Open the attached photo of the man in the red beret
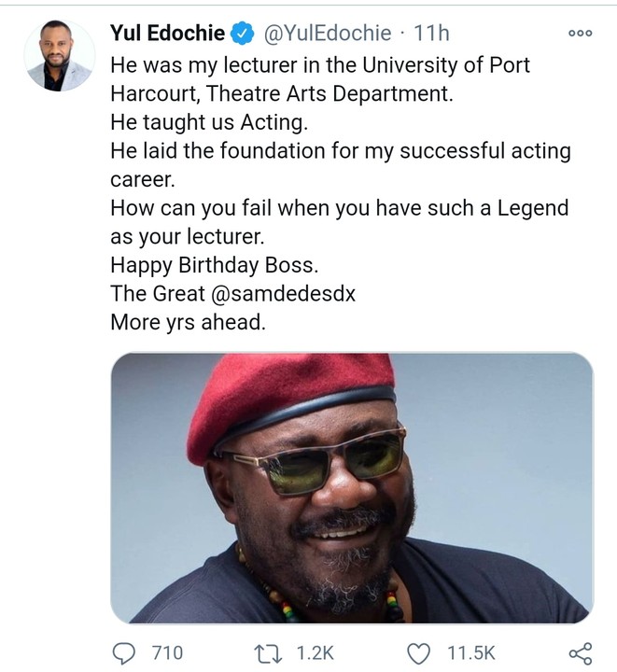 [352, 487]
